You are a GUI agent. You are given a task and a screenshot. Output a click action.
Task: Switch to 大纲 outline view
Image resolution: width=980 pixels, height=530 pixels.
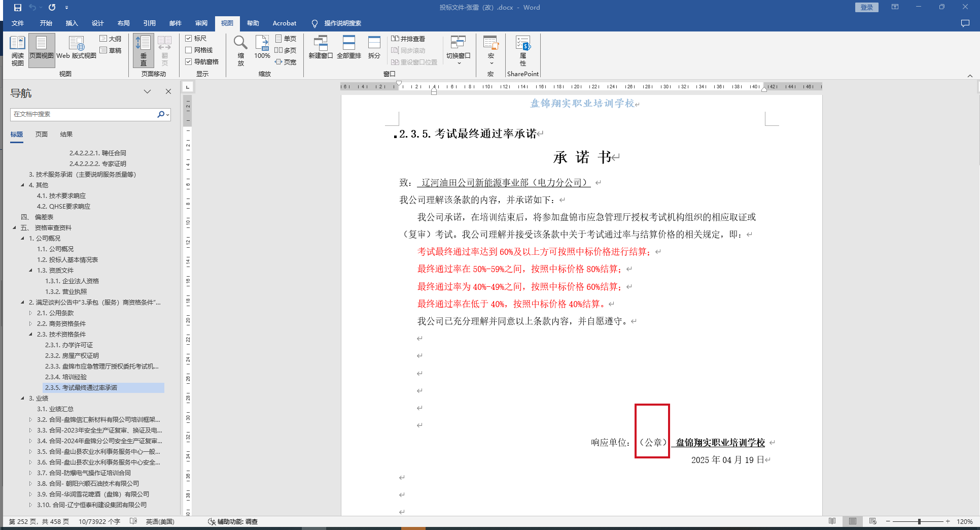click(111, 39)
